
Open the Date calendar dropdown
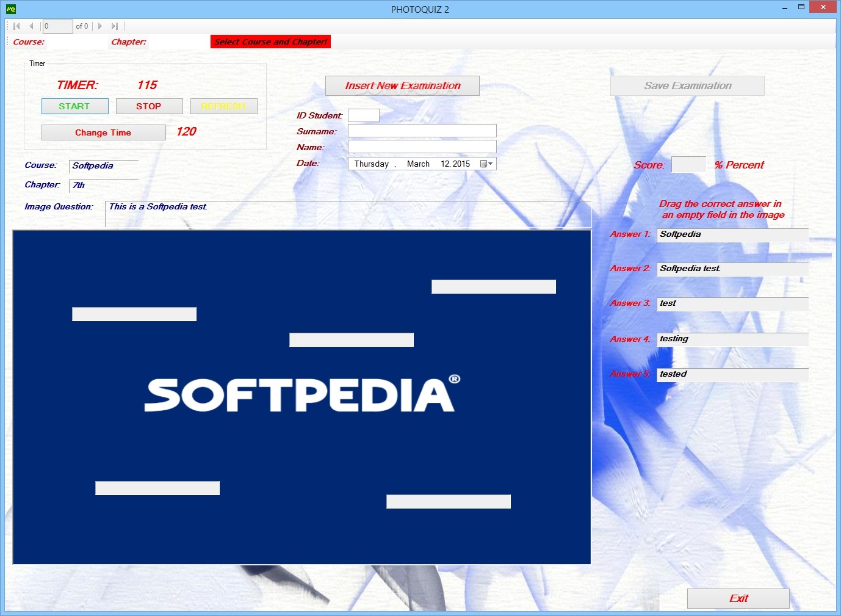(x=486, y=164)
